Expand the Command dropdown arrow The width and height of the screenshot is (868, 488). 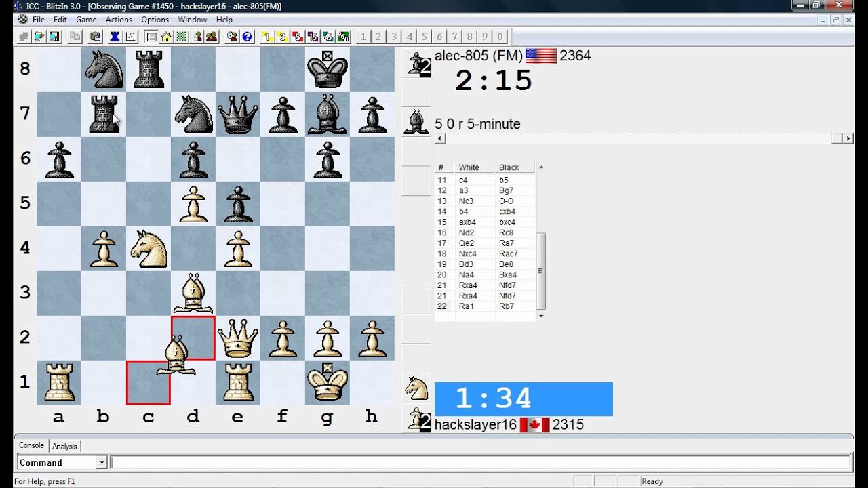pyautogui.click(x=102, y=462)
